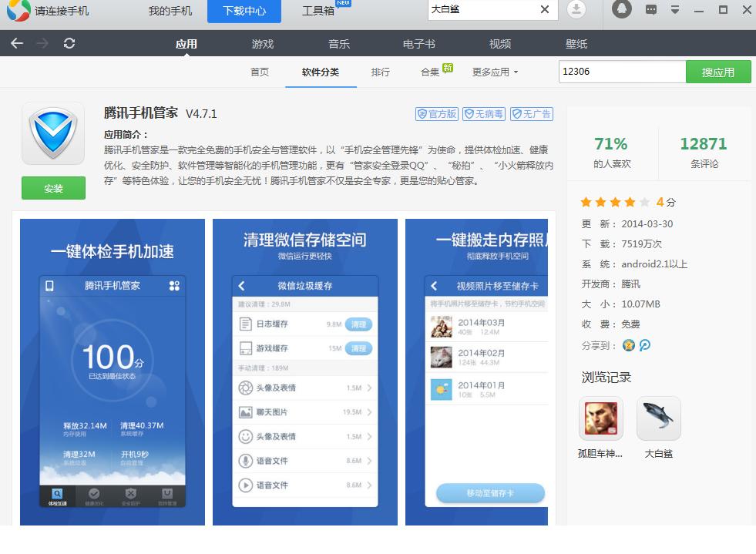
Task: Open the 排行 ranking sub-tab
Action: 381,72
